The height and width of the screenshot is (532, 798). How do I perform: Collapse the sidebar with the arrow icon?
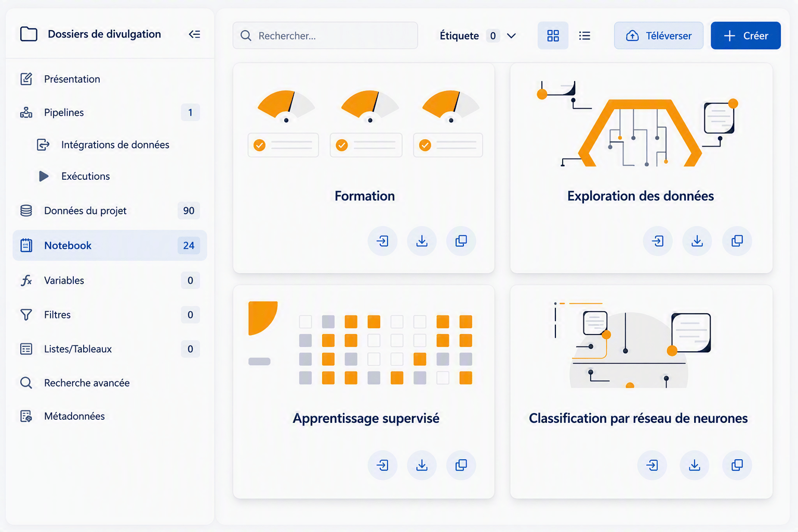point(194,34)
